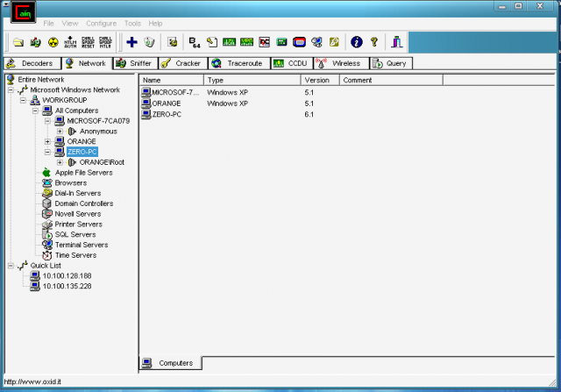The height and width of the screenshot is (392, 561).
Task: Sort by the Name column header
Action: point(172,80)
